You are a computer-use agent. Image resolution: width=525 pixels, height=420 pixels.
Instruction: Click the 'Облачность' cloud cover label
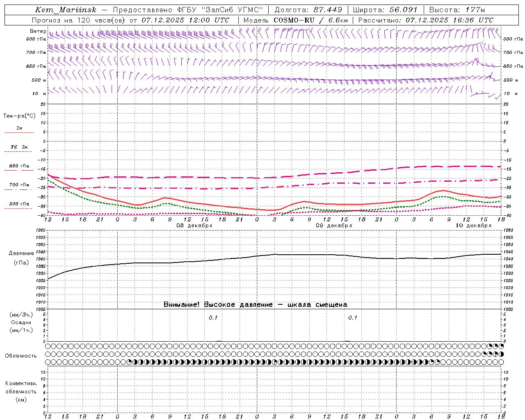click(21, 356)
